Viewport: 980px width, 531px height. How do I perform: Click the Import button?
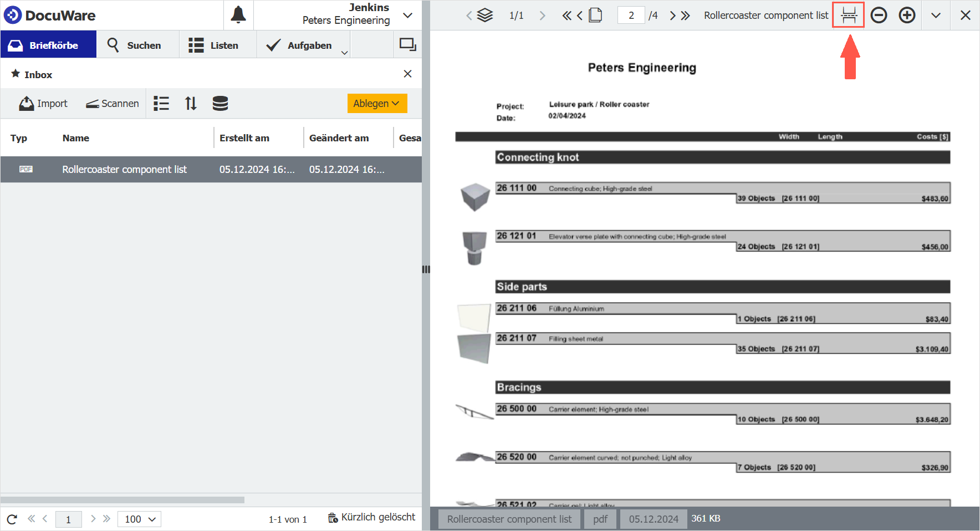coord(43,103)
